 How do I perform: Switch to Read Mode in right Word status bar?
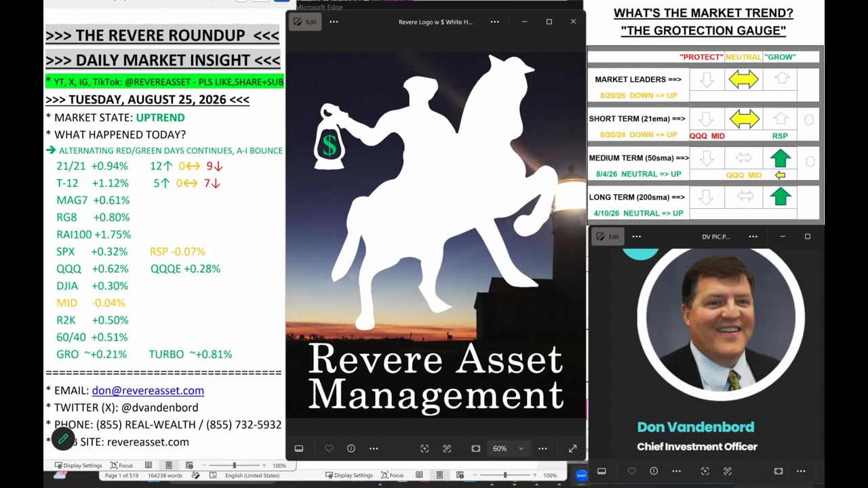pyautogui.click(x=419, y=475)
